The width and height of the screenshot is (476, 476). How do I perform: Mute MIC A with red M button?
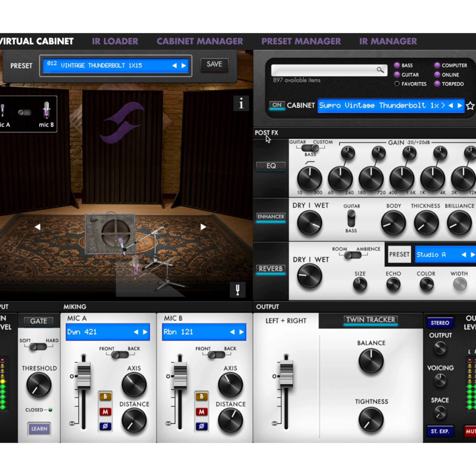[105, 412]
